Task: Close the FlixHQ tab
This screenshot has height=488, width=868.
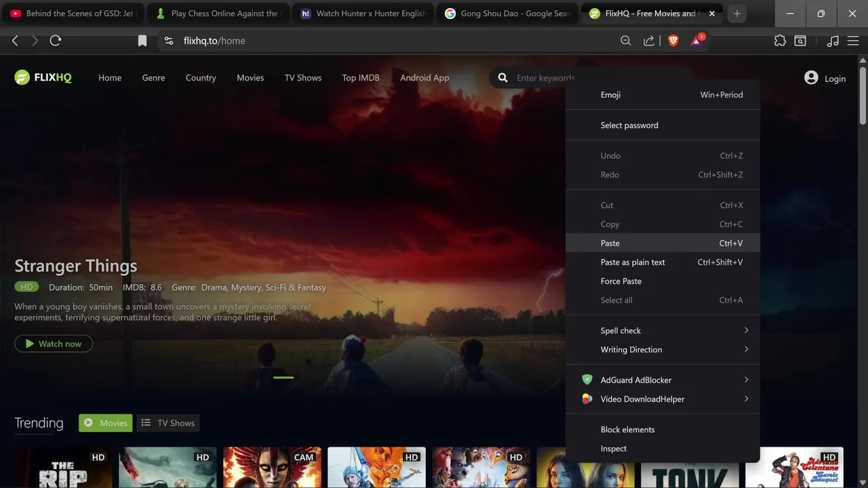Action: click(712, 14)
